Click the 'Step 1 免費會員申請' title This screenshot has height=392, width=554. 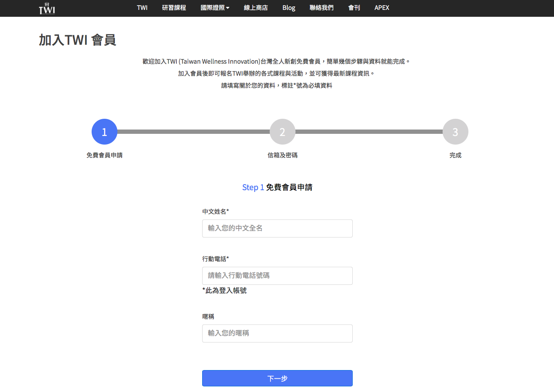pos(277,187)
